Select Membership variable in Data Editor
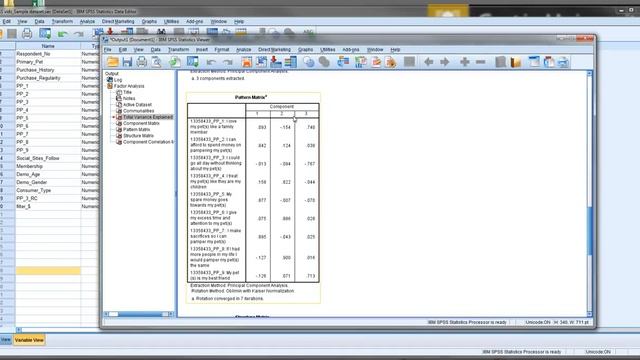Screen dimensions: 640x360 click(x=48, y=166)
